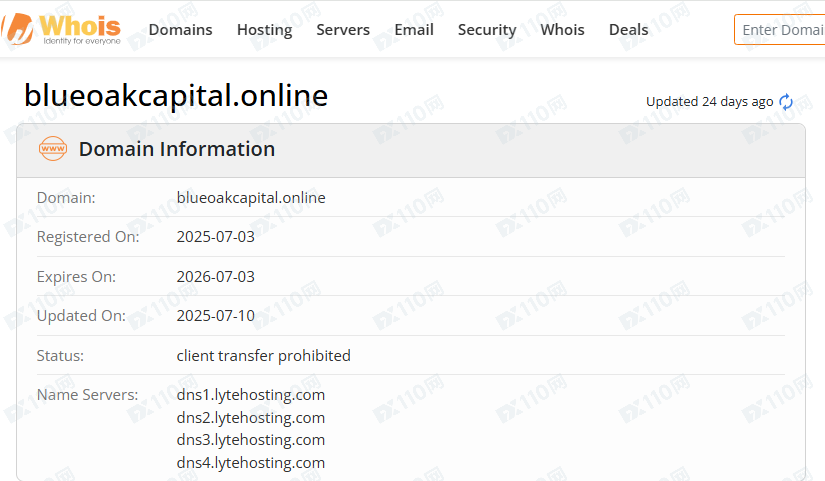825x481 pixels.
Task: Click the client transfer prohibited status
Action: (x=263, y=356)
